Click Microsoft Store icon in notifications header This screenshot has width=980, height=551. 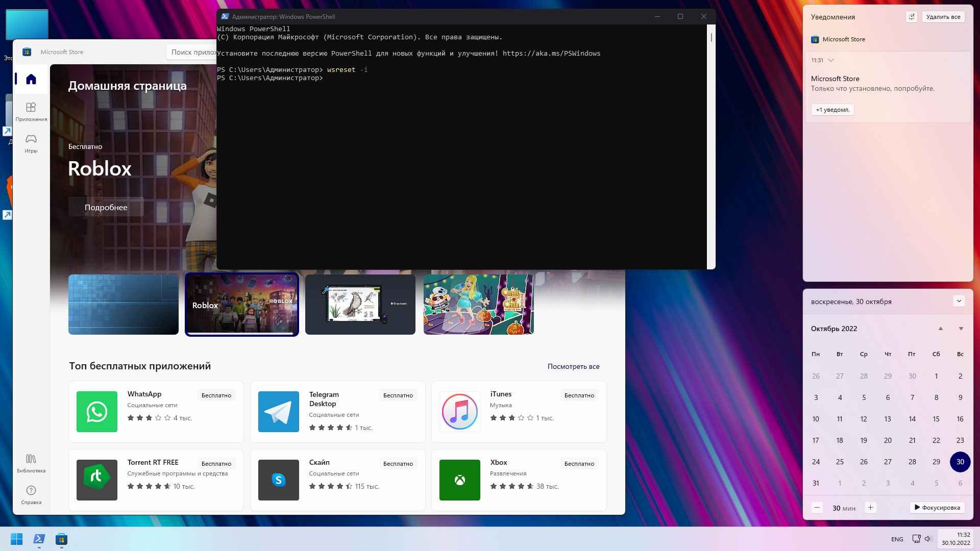(815, 39)
